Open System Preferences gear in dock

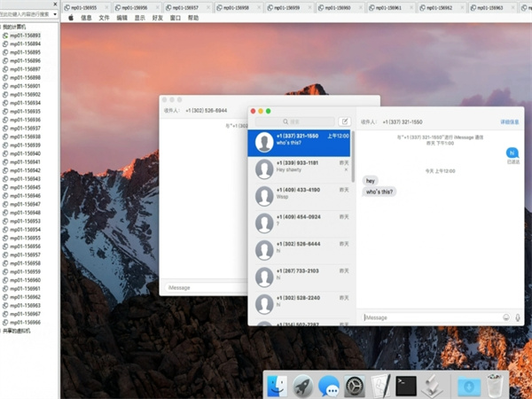pos(355,386)
